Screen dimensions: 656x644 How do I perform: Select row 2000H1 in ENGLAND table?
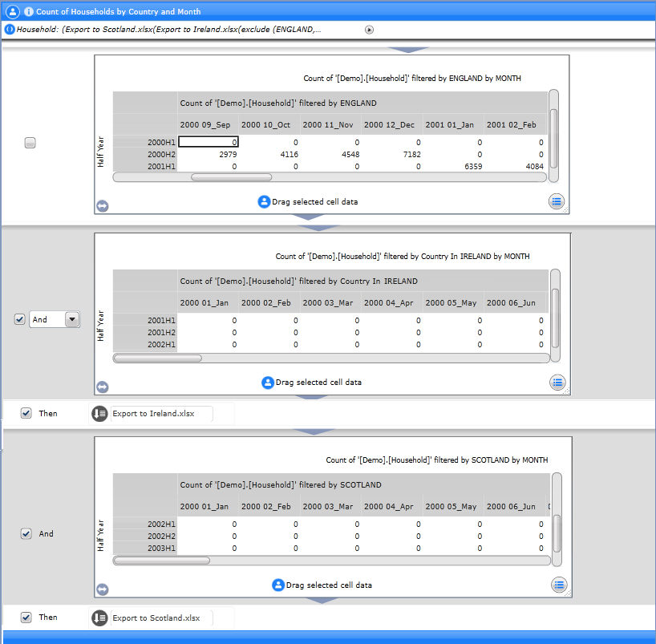[x=145, y=142]
